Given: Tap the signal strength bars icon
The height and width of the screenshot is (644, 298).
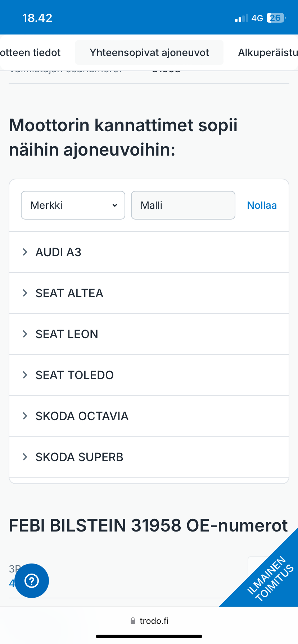Looking at the screenshot, I should click(241, 18).
